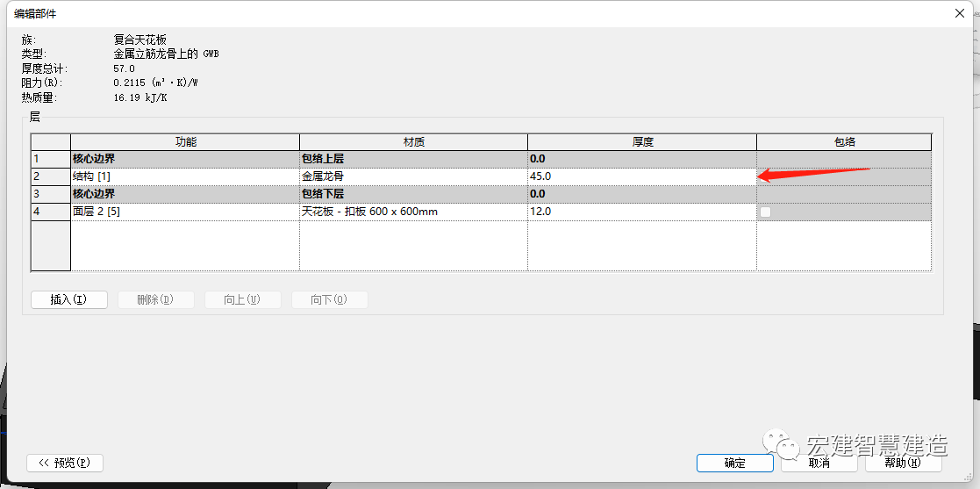Click the 取消 button
The width and height of the screenshot is (980, 489).
click(819, 463)
